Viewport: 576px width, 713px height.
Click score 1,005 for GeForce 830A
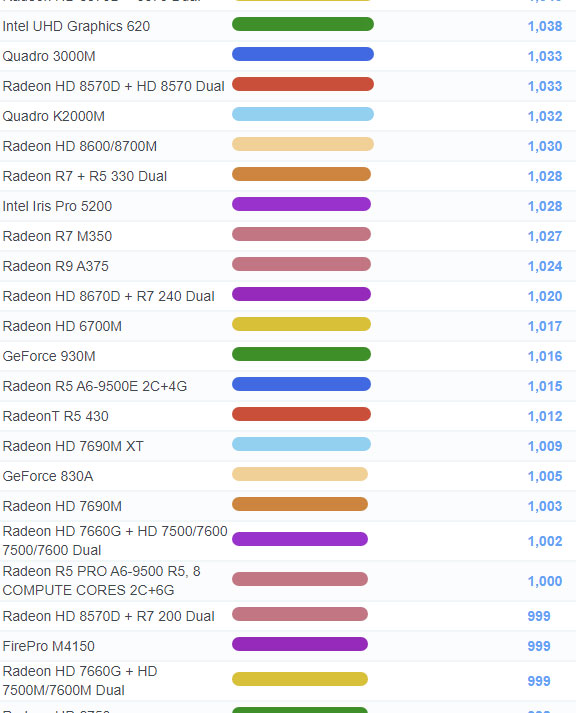[545, 477]
